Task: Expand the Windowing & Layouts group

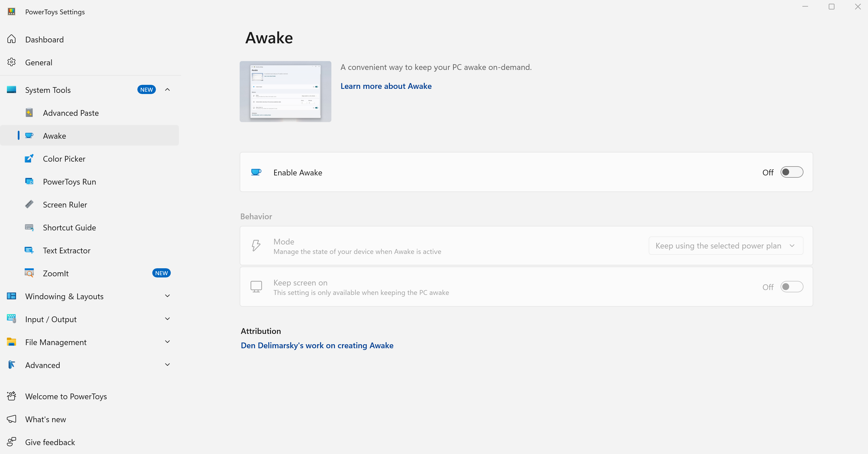Action: 167,296
